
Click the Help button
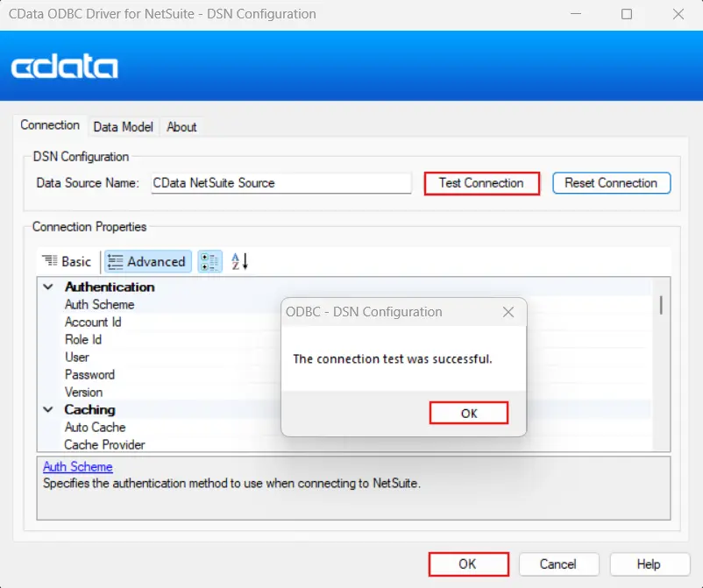(650, 564)
